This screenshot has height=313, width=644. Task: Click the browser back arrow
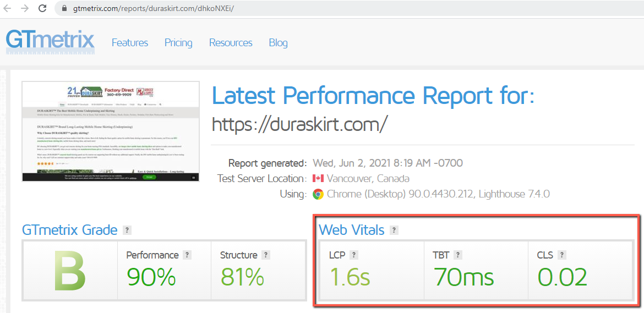point(7,9)
